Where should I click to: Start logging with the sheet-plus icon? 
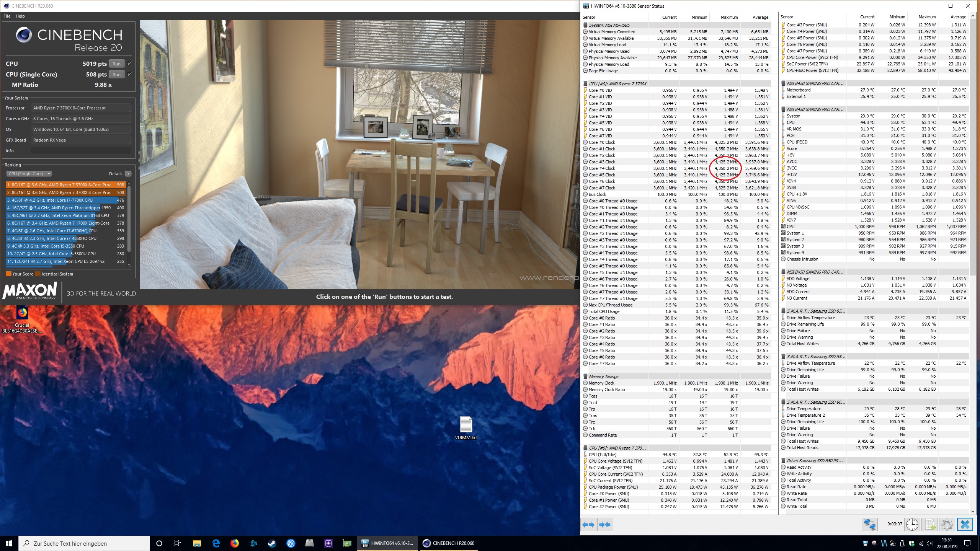pos(930,524)
